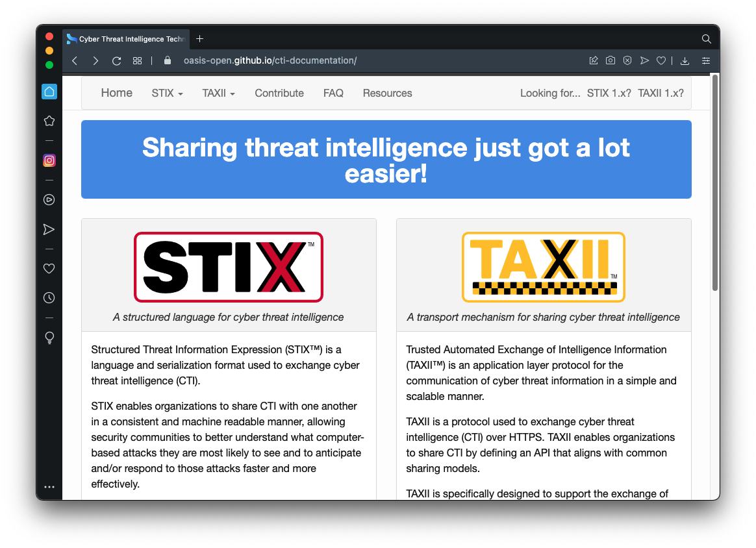
Task: Open the Player sidebar icon
Action: [x=49, y=200]
